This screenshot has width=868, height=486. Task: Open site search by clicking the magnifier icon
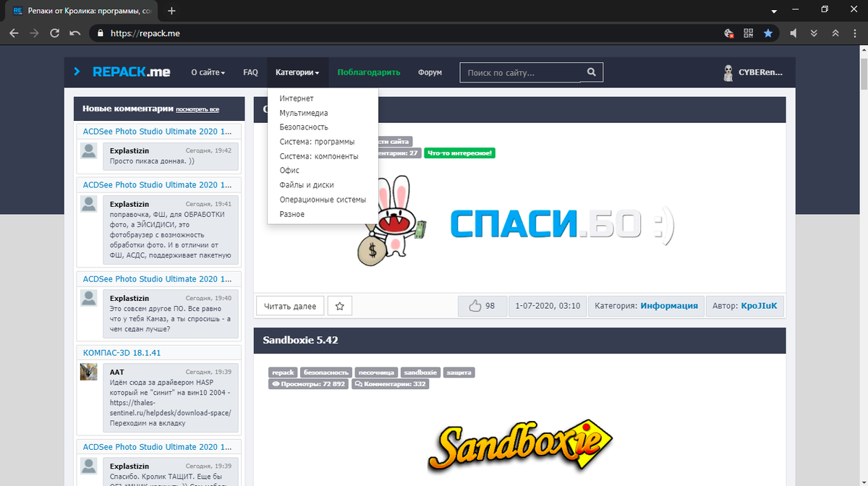click(x=591, y=72)
